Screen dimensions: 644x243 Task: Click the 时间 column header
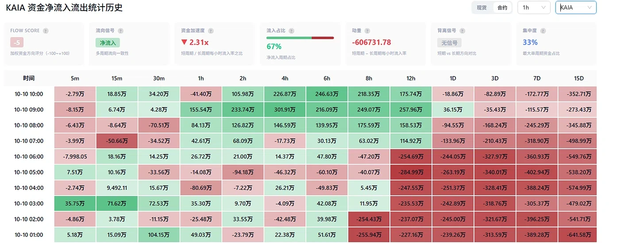pyautogui.click(x=29, y=78)
